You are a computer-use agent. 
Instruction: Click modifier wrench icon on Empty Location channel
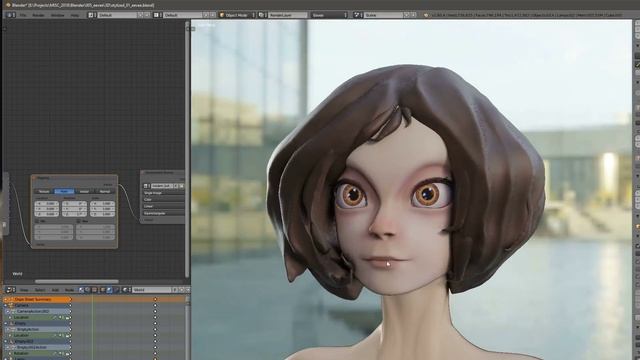pos(54,335)
